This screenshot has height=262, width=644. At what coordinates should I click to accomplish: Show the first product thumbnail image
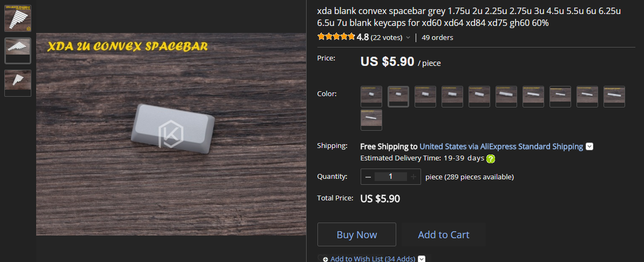point(18,18)
